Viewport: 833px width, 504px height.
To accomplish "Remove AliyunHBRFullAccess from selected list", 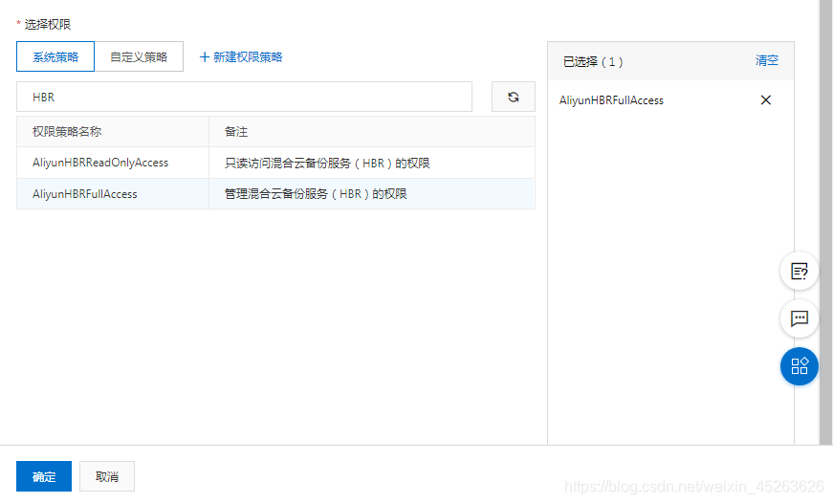I will click(765, 99).
